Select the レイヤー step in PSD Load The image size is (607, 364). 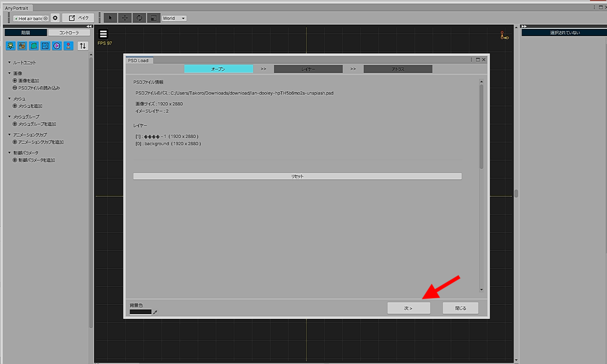309,69
